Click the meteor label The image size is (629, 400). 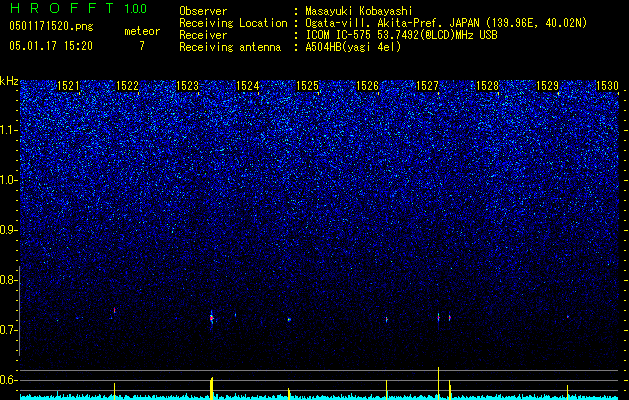click(x=142, y=31)
